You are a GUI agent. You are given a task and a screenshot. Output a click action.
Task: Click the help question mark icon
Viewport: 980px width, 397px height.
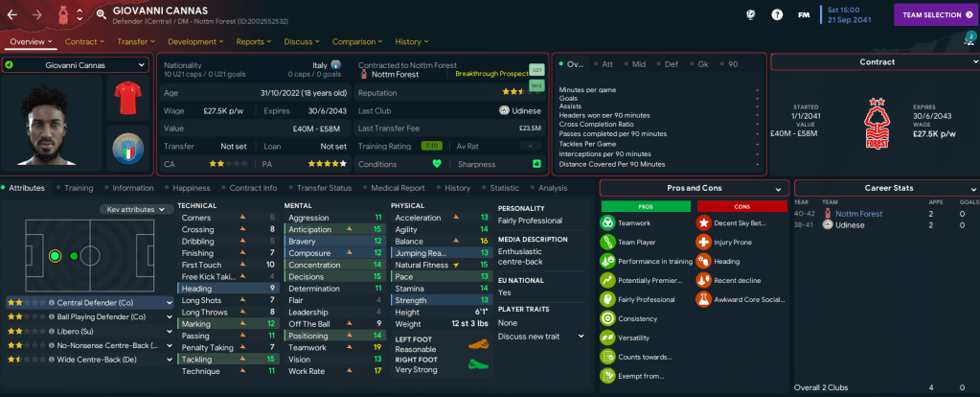pyautogui.click(x=777, y=14)
